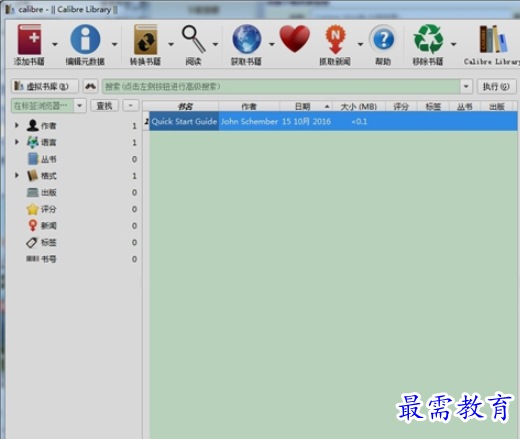Sort by Author column header
520x439 pixels.
click(249, 107)
